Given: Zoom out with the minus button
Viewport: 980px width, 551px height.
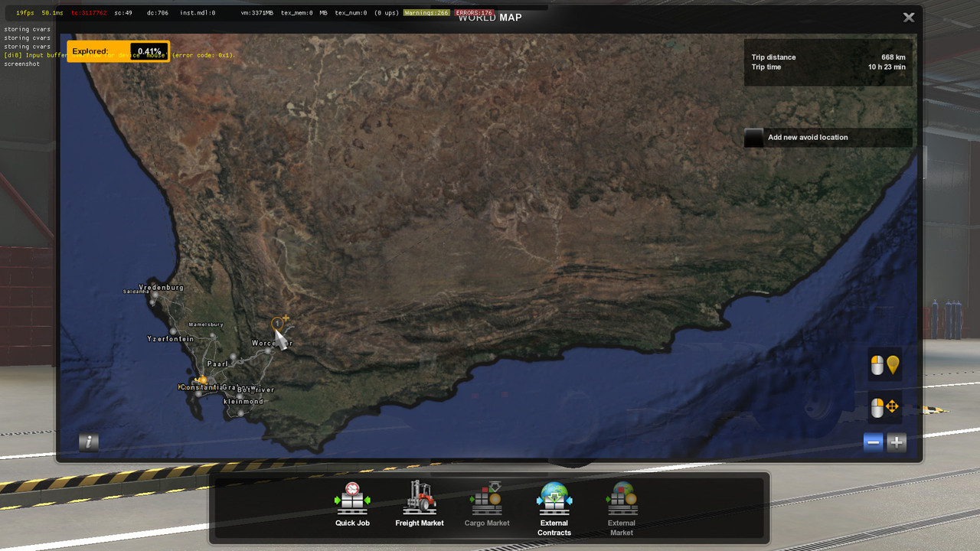Looking at the screenshot, I should pos(873,442).
